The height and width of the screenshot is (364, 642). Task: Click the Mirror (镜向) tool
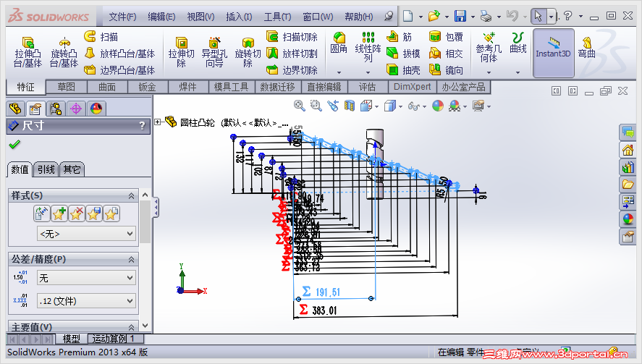(446, 70)
